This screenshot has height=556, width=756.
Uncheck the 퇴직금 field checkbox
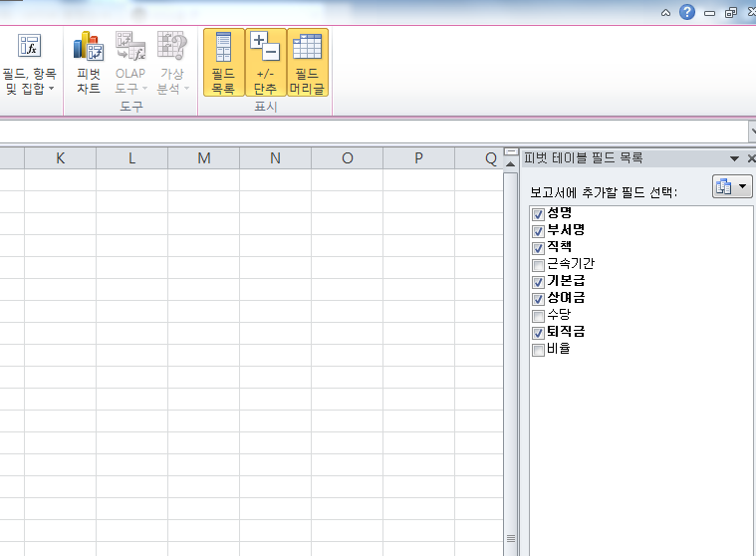(539, 333)
